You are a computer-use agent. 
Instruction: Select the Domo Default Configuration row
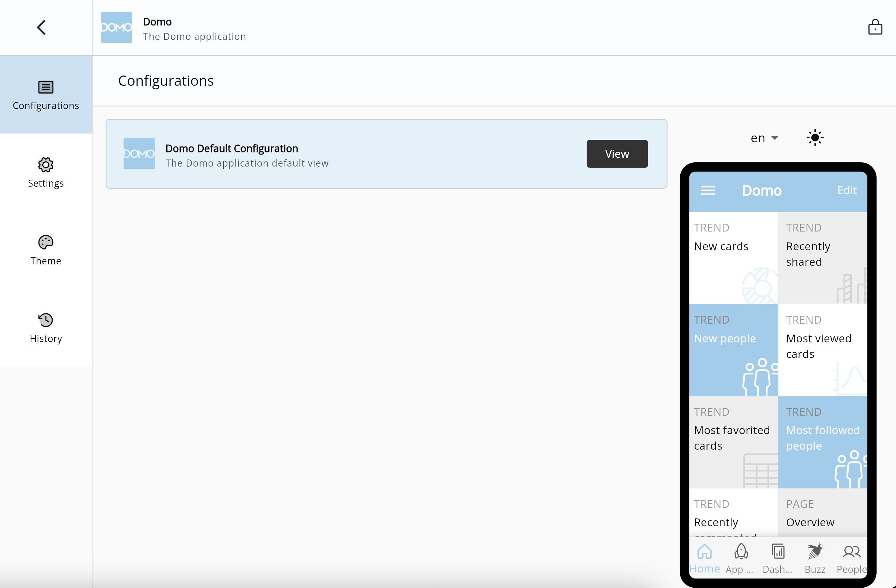tap(339, 154)
